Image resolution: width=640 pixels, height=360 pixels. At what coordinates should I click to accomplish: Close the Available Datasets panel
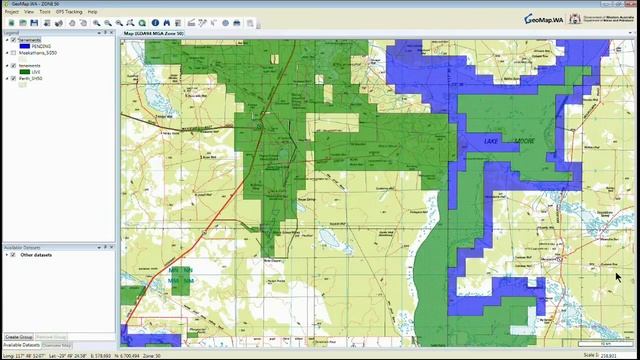click(x=111, y=247)
